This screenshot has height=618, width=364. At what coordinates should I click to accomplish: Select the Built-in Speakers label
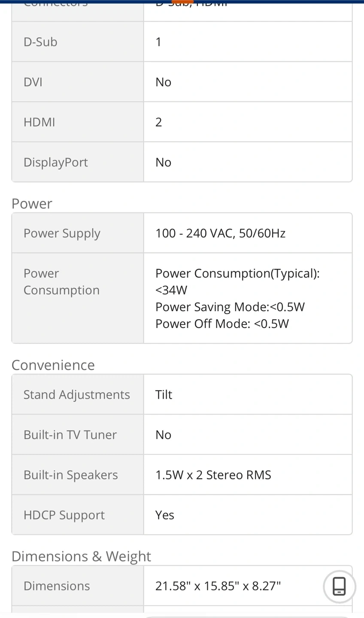71,475
